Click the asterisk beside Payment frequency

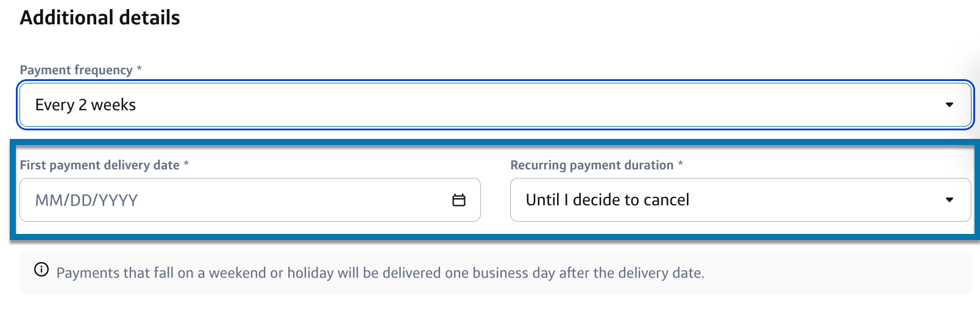click(139, 69)
